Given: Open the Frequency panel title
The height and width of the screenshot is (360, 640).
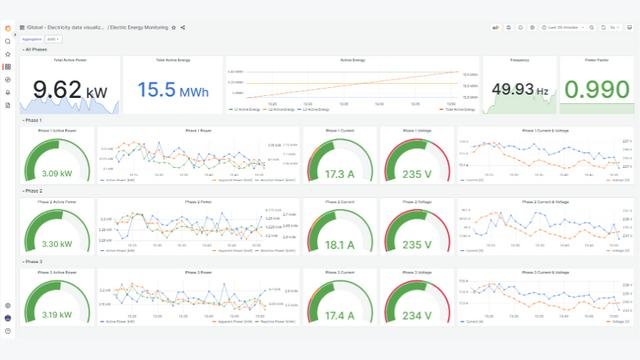Looking at the screenshot, I should [x=520, y=60].
